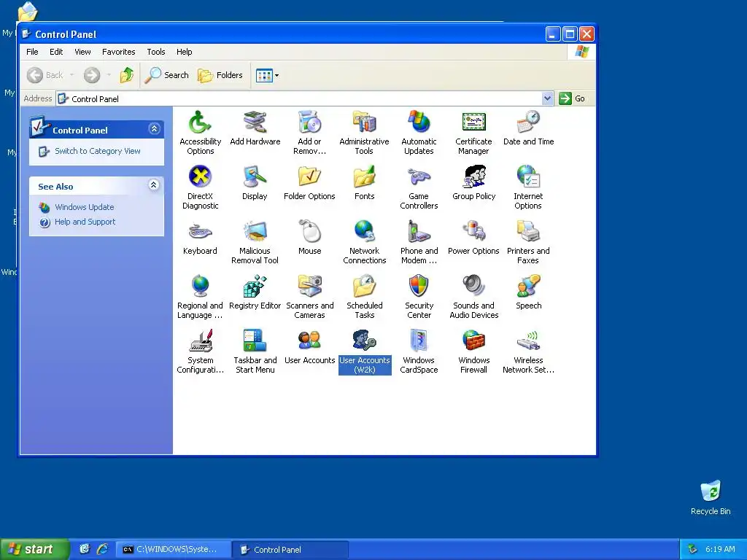Toggle the Folders pane button
This screenshot has height=560, width=747.
(220, 75)
